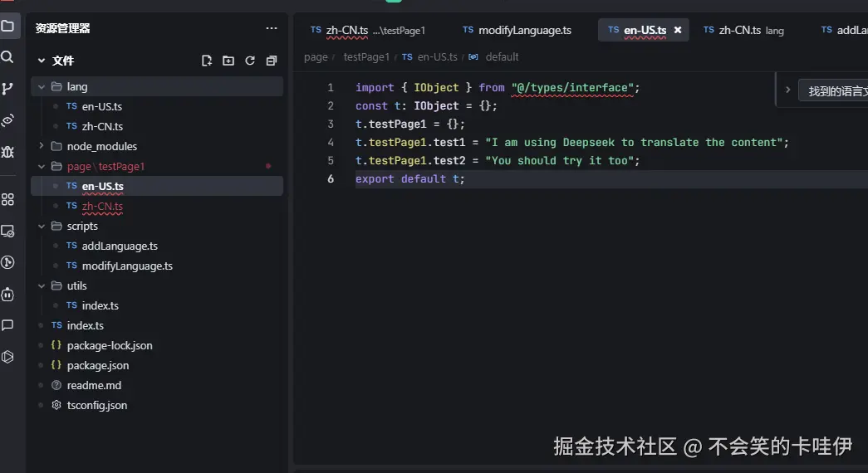Collapse the scripts folder
868x473 pixels.
42,227
